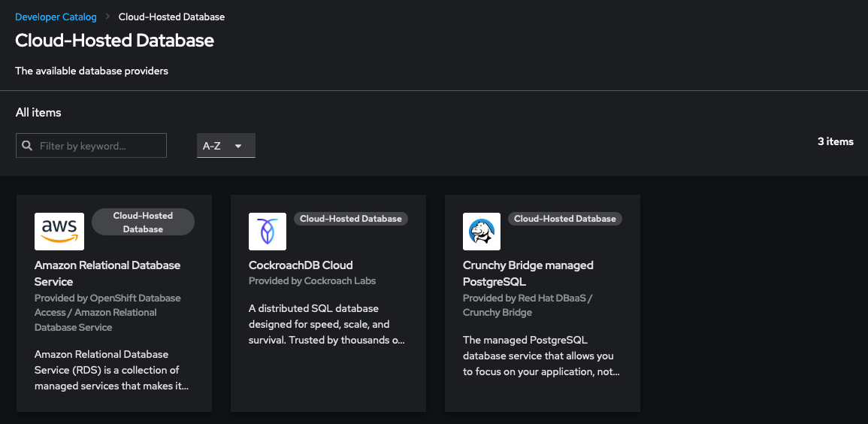The image size is (868, 424).
Task: Open Crunchy Bridge managed PostgreSQL title
Action: (528, 273)
